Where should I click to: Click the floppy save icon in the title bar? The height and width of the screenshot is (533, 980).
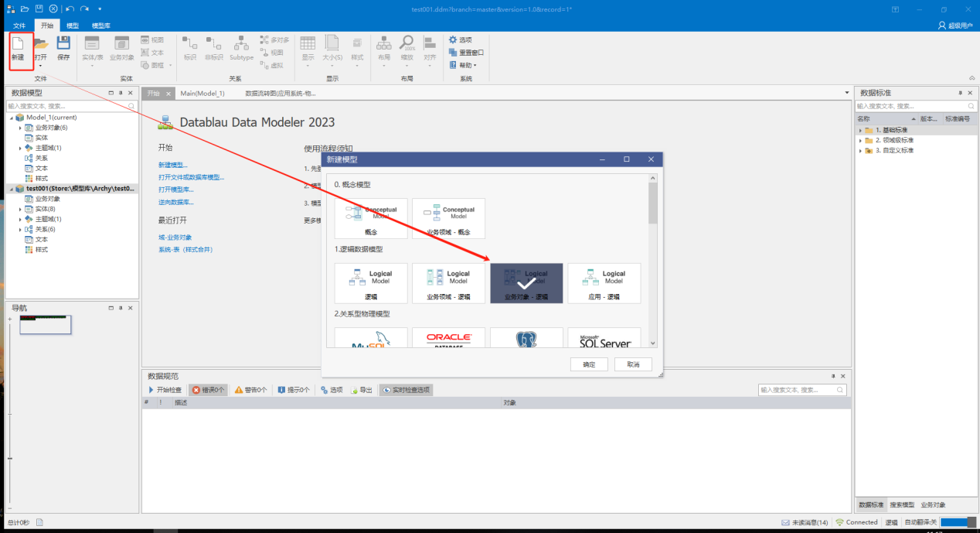click(x=39, y=9)
